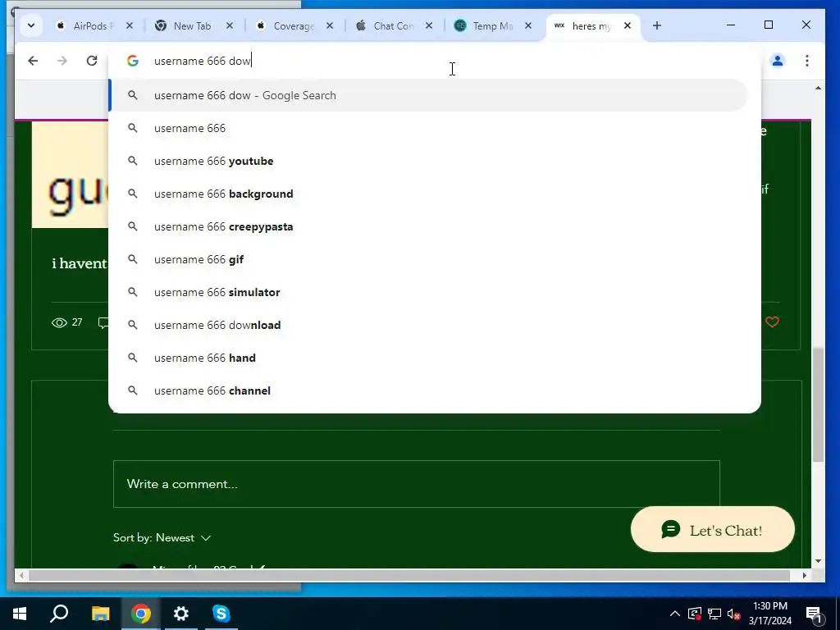
Task: Open Settings from the taskbar gear
Action: tap(181, 614)
